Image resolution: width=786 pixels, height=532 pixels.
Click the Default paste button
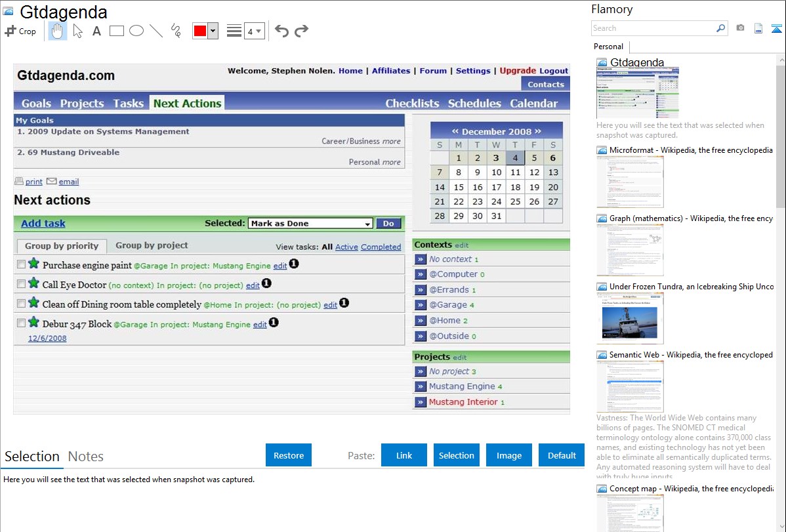pos(562,455)
